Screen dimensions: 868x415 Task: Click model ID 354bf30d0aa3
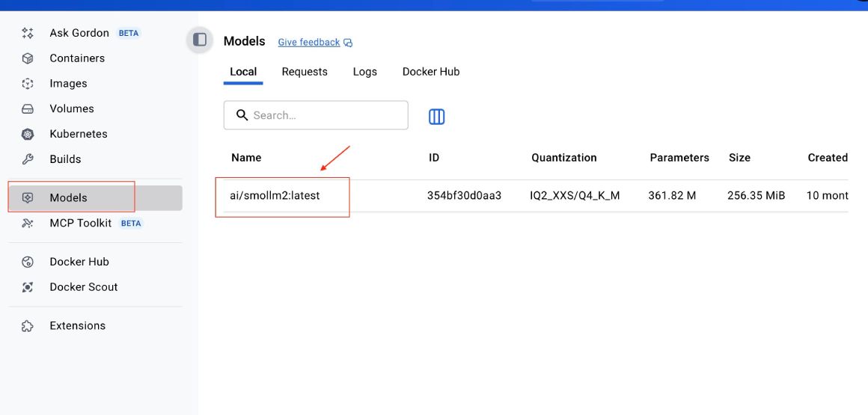tap(465, 195)
